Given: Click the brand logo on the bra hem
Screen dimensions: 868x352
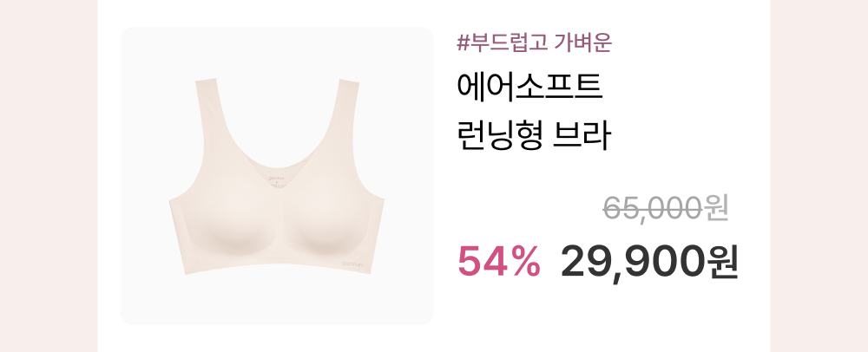Looking at the screenshot, I should [352, 263].
